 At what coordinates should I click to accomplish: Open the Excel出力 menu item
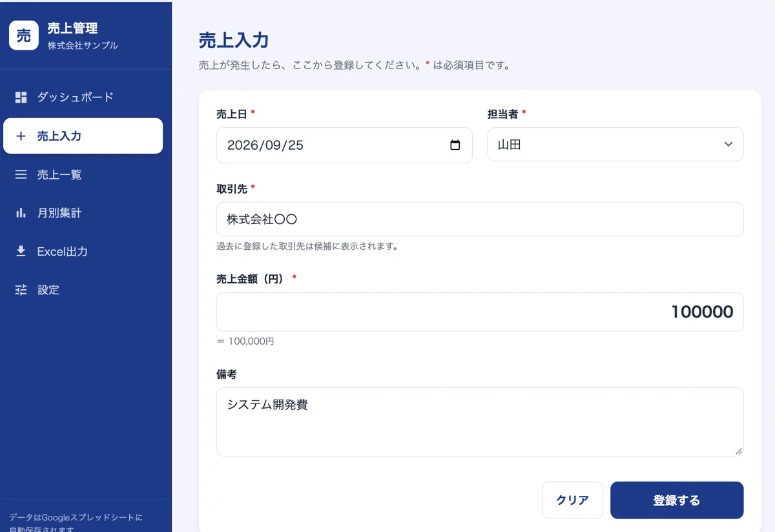83,251
